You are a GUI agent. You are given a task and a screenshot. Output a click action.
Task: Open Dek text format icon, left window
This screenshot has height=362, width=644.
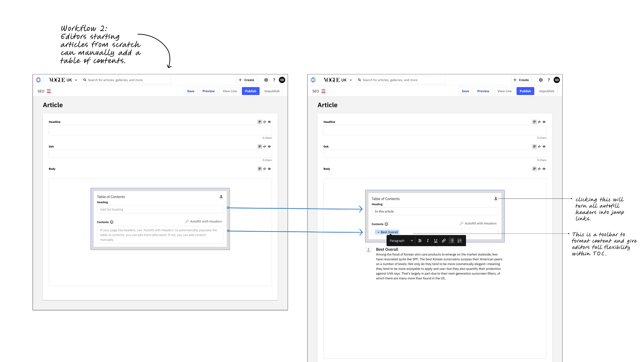pyautogui.click(x=260, y=147)
